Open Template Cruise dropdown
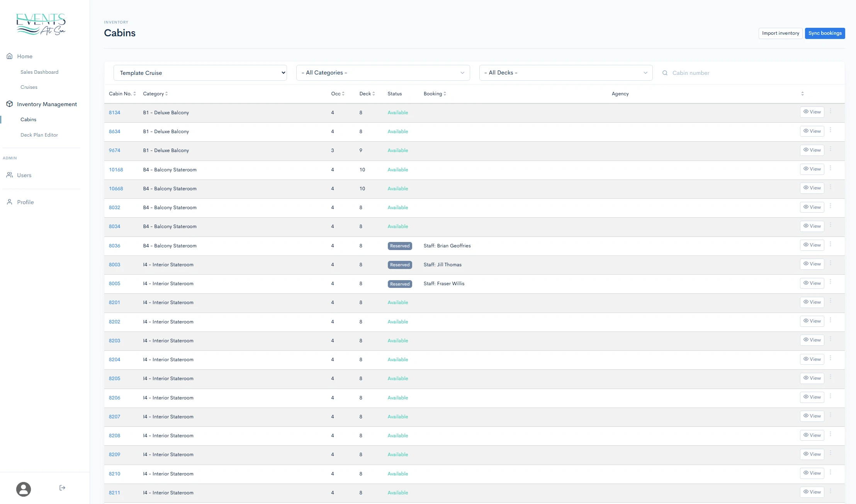The height and width of the screenshot is (504, 856). (x=200, y=73)
